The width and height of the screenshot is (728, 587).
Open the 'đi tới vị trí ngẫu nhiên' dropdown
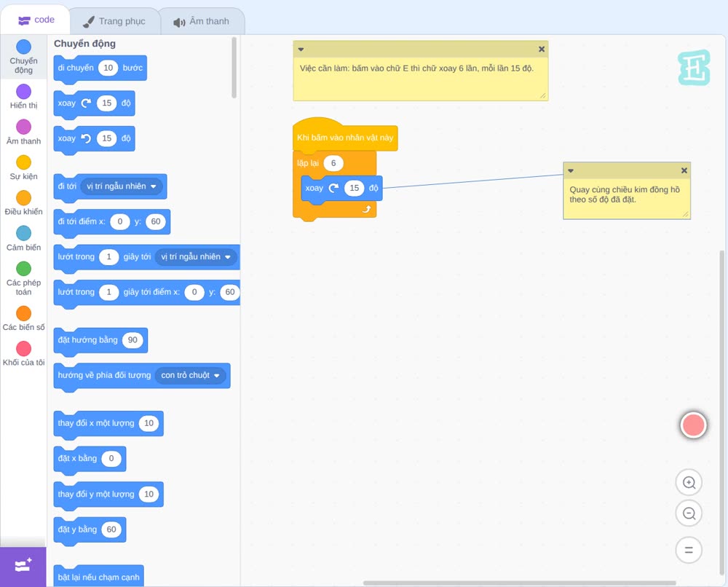tap(122, 186)
